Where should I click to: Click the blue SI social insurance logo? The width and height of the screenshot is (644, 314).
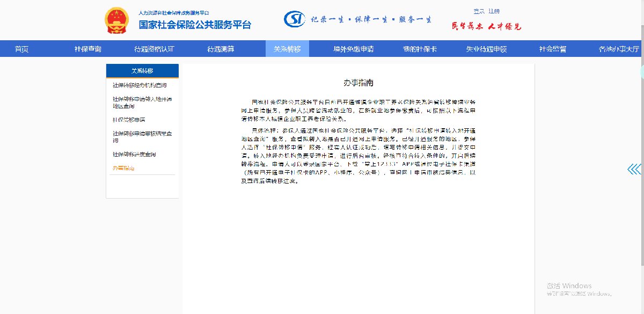[x=295, y=19]
